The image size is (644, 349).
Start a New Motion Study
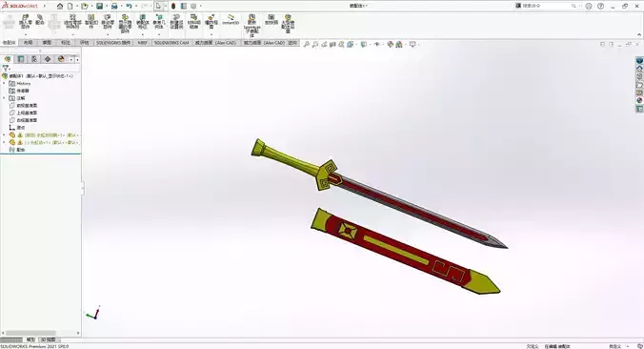click(176, 22)
